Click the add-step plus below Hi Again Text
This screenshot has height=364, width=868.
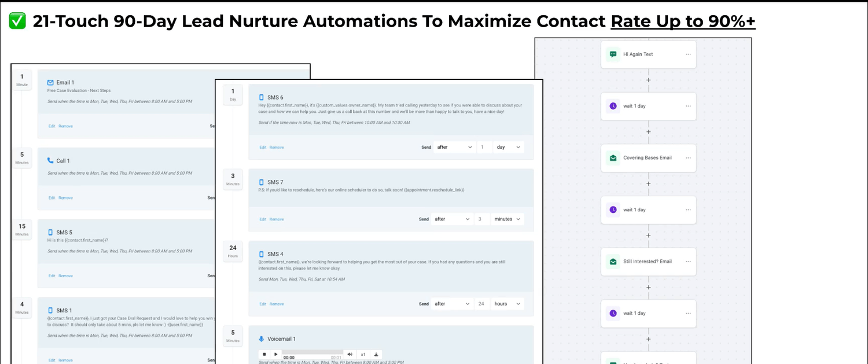[x=648, y=80]
